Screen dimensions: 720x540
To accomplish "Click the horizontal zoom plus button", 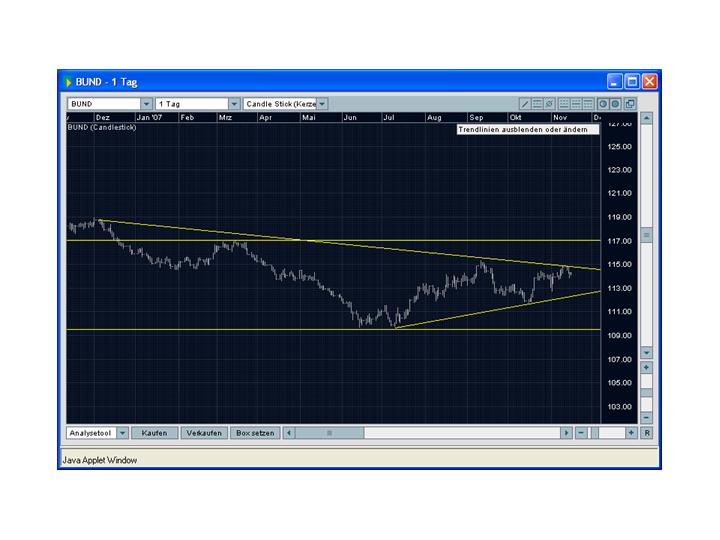I will click(x=631, y=433).
